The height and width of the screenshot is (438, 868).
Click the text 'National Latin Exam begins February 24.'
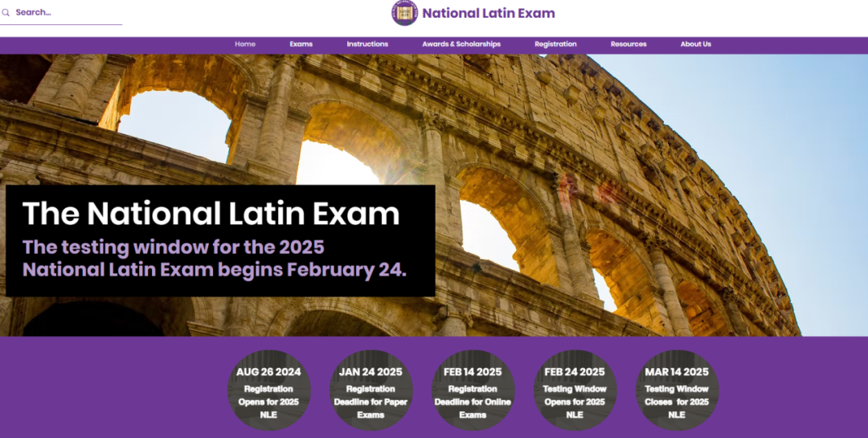pyautogui.click(x=215, y=270)
